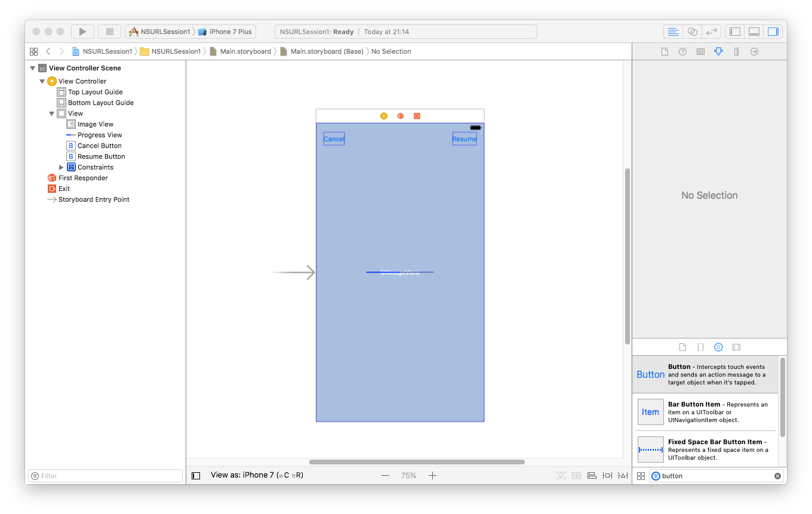This screenshot has width=812, height=514.
Task: Open the View as: iPhone 7 device bar
Action: tap(257, 475)
